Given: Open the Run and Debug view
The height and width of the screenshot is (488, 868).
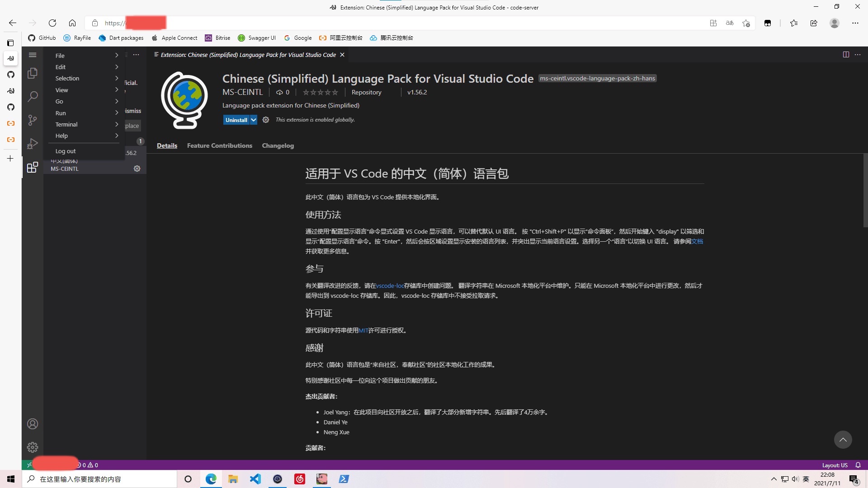Looking at the screenshot, I should click(x=32, y=144).
